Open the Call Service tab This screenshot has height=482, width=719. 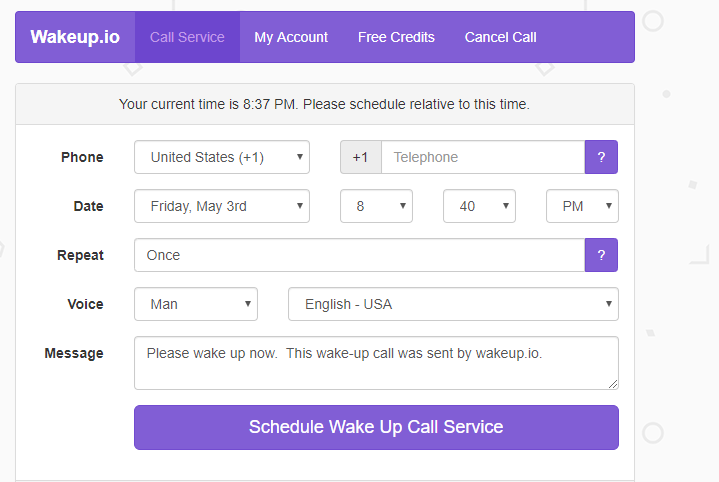tap(187, 37)
